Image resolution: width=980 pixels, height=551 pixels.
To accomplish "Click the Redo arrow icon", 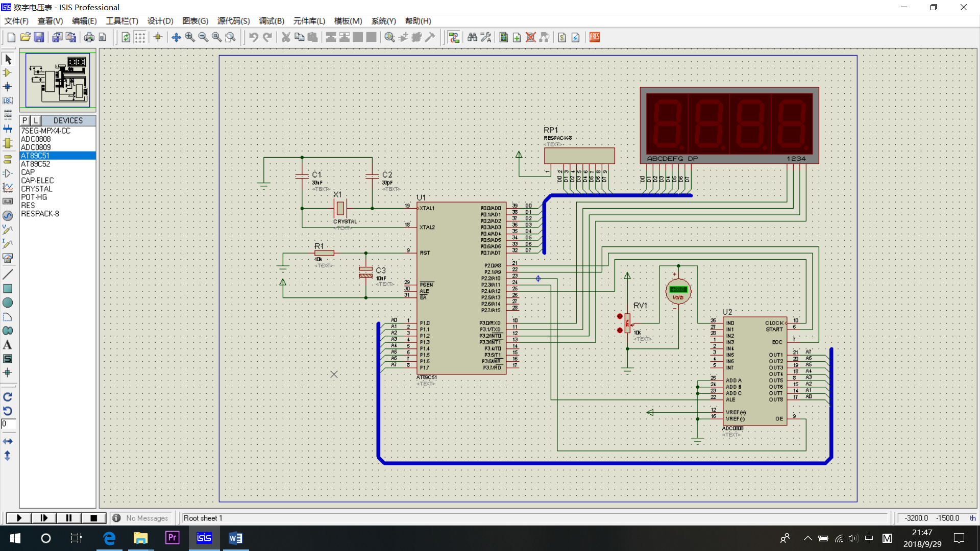I will coord(267,37).
